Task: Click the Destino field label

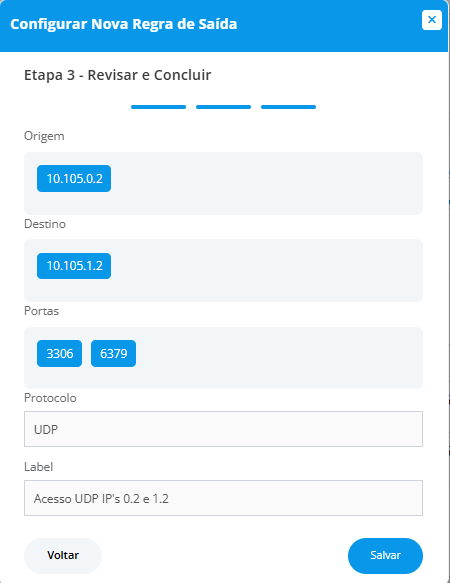Action: (x=45, y=224)
